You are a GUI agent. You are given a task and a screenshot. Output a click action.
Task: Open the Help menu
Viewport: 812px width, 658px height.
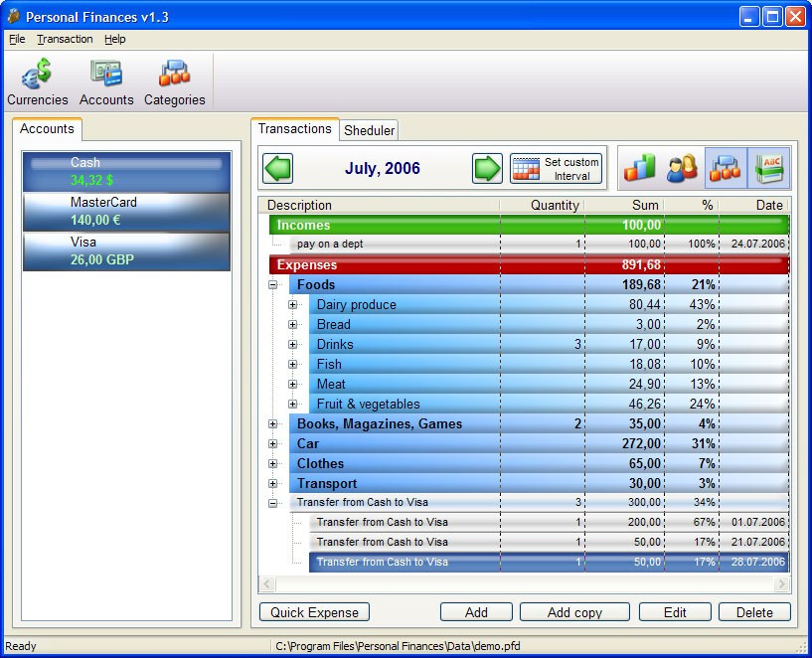pyautogui.click(x=115, y=39)
